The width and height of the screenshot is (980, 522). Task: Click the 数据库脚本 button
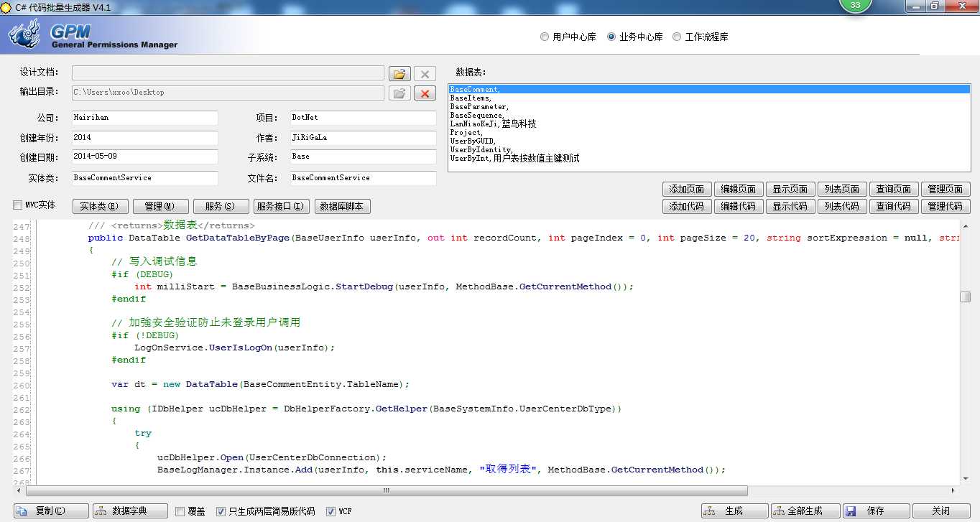342,206
